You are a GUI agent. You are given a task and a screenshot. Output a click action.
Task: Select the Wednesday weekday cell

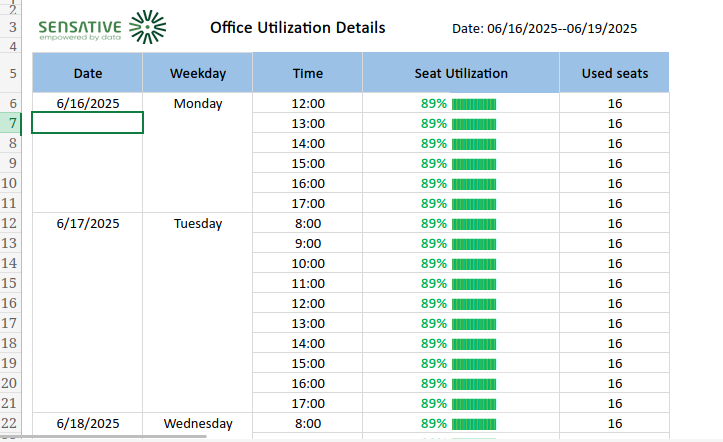197,423
